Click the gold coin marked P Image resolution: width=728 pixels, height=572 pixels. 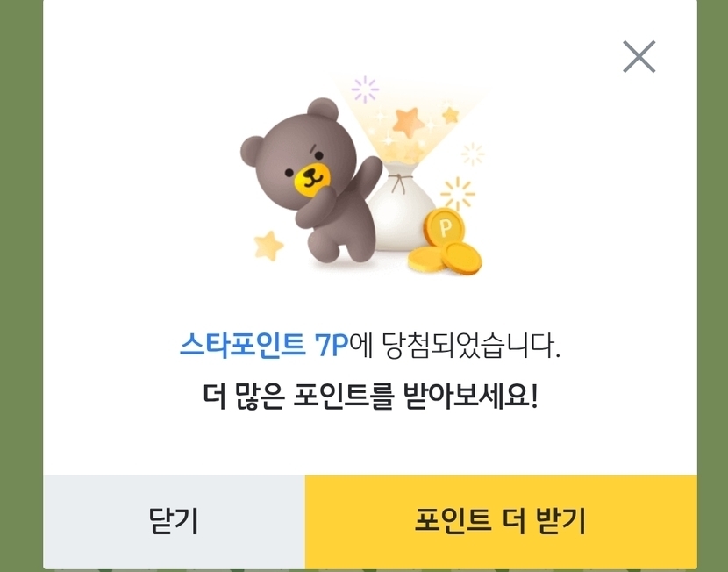coord(445,226)
